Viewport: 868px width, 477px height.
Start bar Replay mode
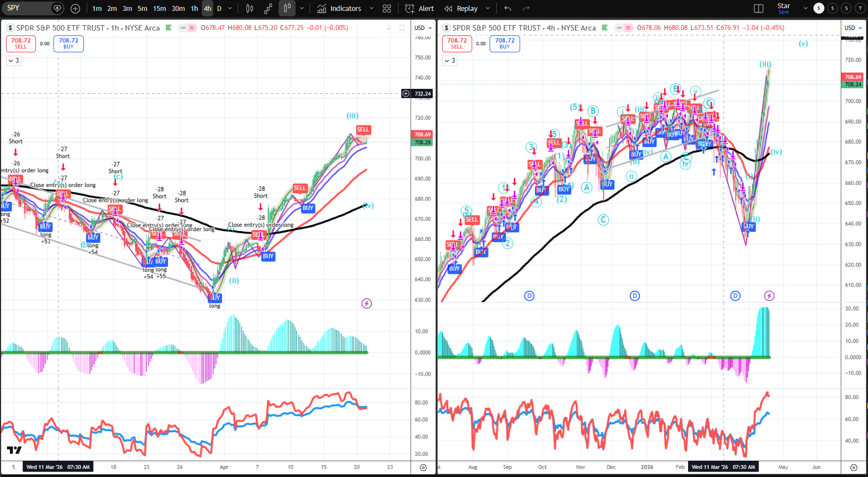pos(461,9)
